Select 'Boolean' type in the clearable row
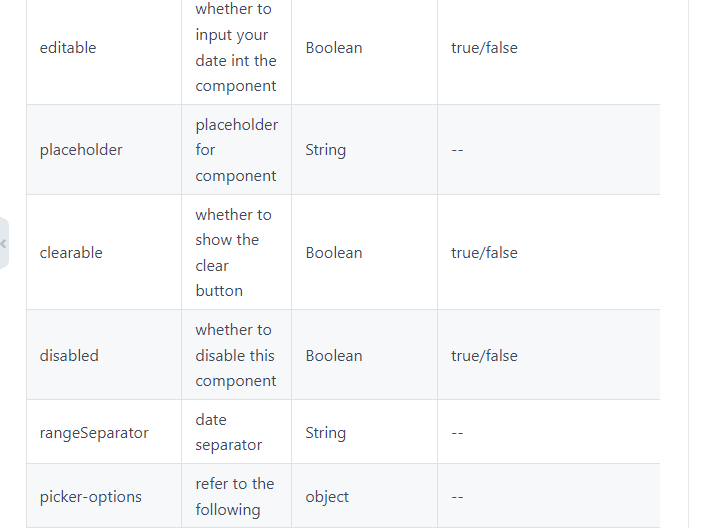Viewport: 706px width, 528px height. pos(334,253)
